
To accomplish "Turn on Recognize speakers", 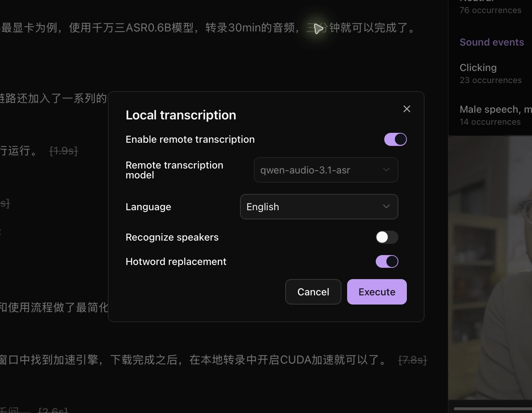I will tap(387, 237).
